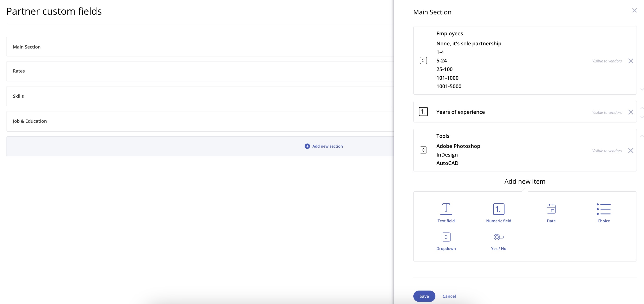Open the Job & Education section
The width and height of the screenshot is (644, 304).
coord(200,121)
